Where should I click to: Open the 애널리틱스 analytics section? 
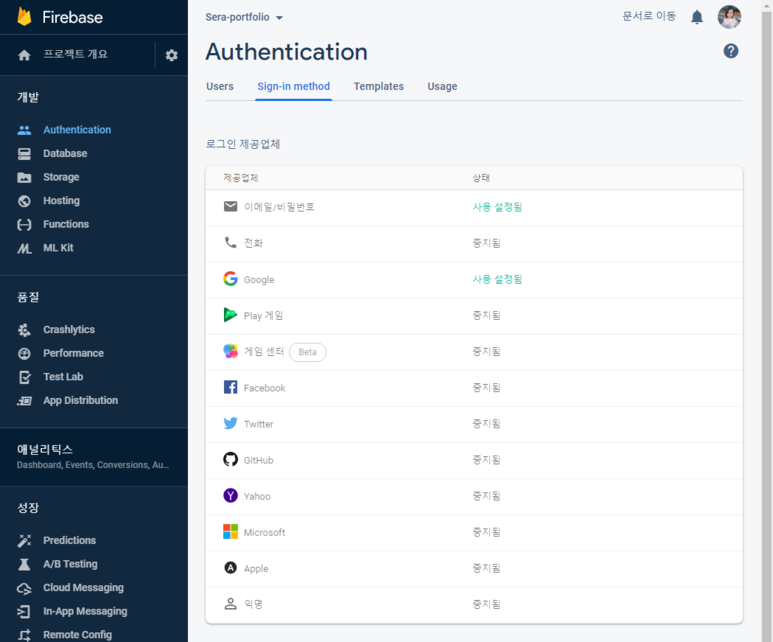[94, 456]
